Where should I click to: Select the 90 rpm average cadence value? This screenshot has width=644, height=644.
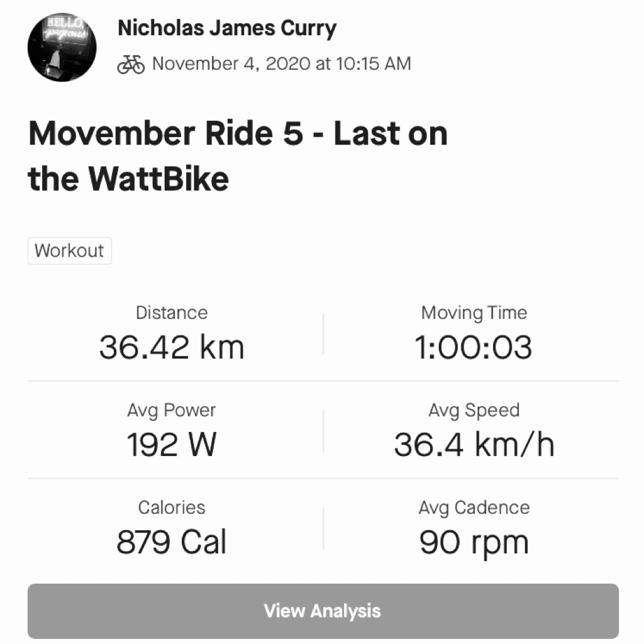[x=474, y=543]
